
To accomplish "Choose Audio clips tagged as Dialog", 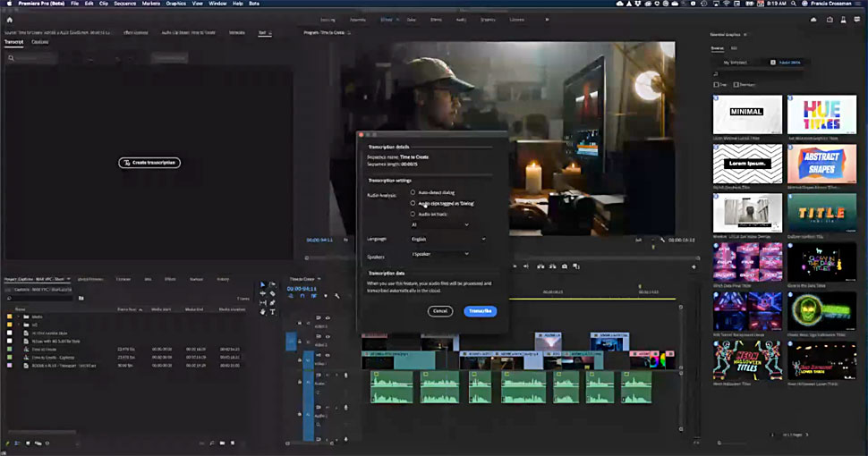I will point(413,203).
